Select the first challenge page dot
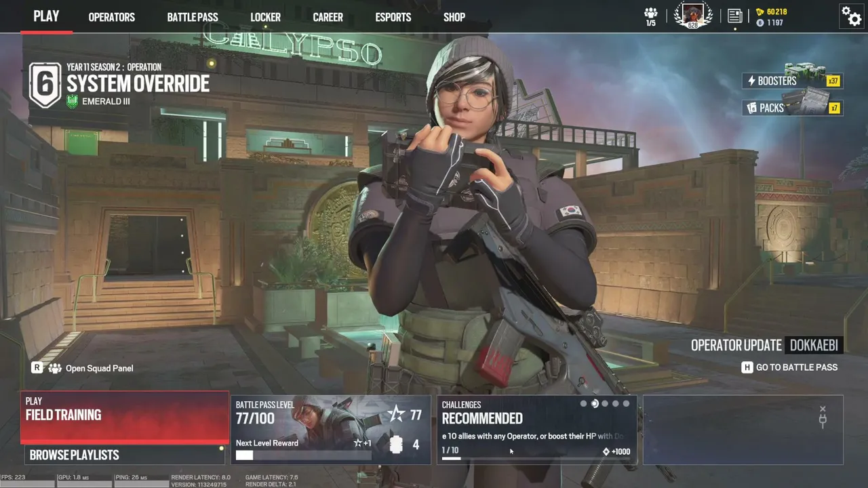 pos(583,403)
